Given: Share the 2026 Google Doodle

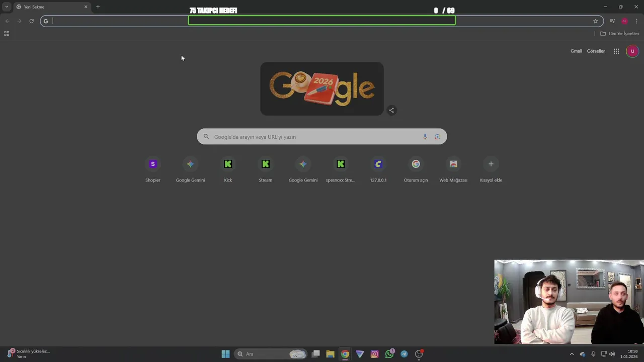Looking at the screenshot, I should click(391, 110).
